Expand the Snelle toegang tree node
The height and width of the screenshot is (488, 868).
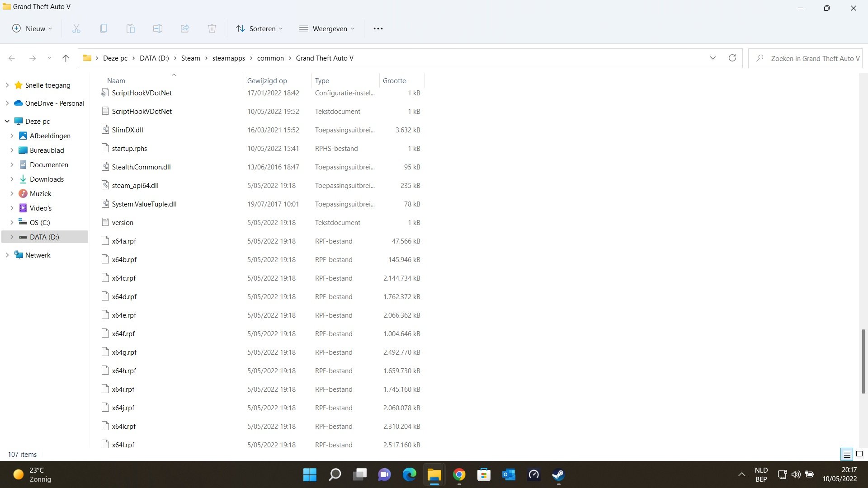(7, 85)
